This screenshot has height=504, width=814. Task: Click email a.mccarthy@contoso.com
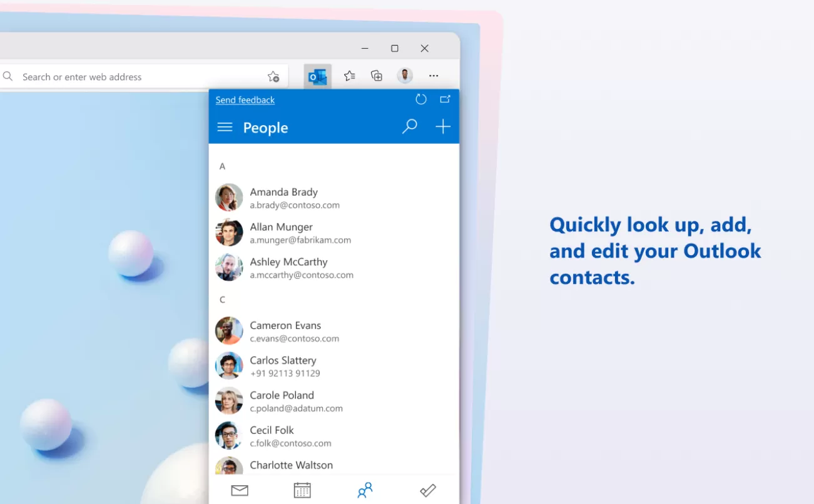tap(302, 275)
